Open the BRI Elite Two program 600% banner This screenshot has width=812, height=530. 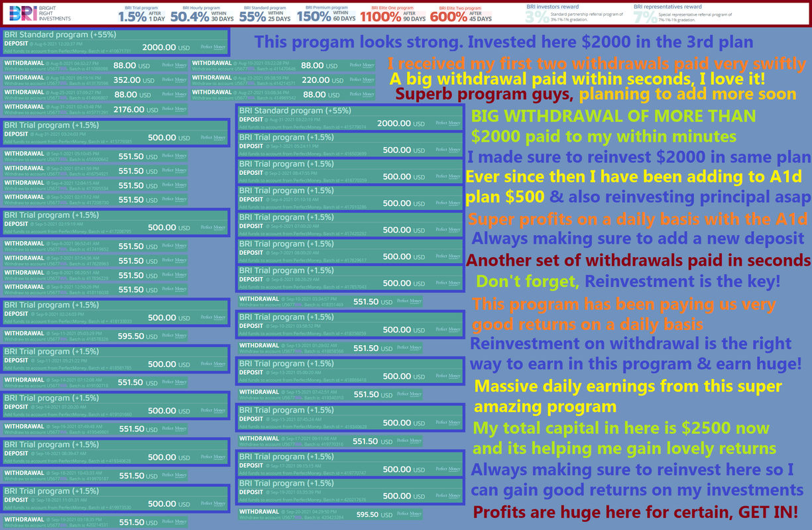click(x=461, y=15)
